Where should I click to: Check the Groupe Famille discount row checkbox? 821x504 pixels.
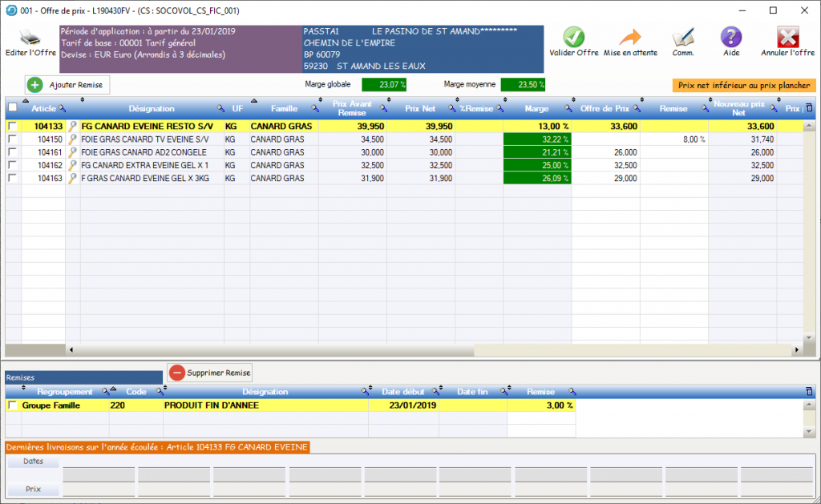(x=12, y=405)
